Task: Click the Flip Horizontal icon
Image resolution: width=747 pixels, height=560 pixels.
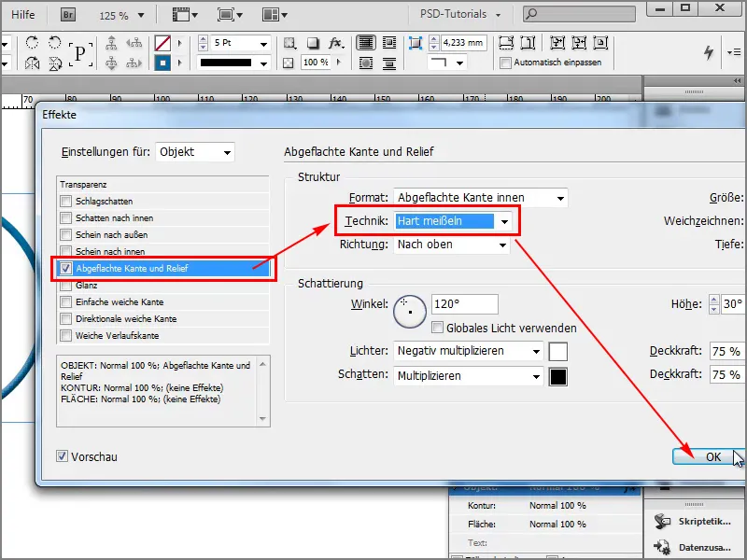Action: 31,63
